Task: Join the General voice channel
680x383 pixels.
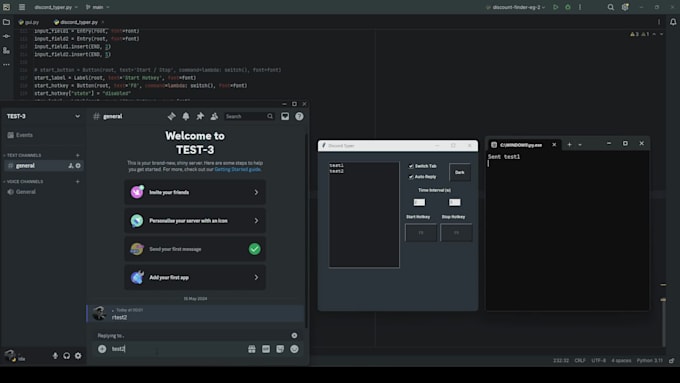Action: pyautogui.click(x=42, y=192)
